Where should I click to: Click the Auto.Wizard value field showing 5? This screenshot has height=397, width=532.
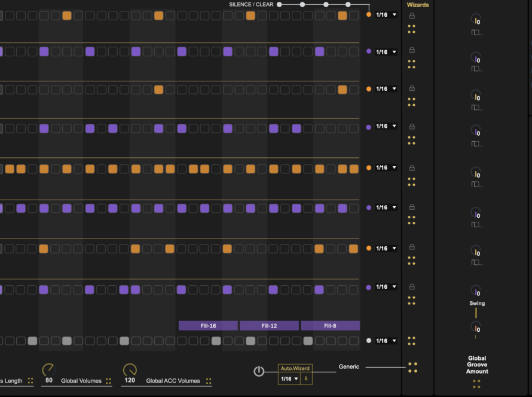coord(306,378)
